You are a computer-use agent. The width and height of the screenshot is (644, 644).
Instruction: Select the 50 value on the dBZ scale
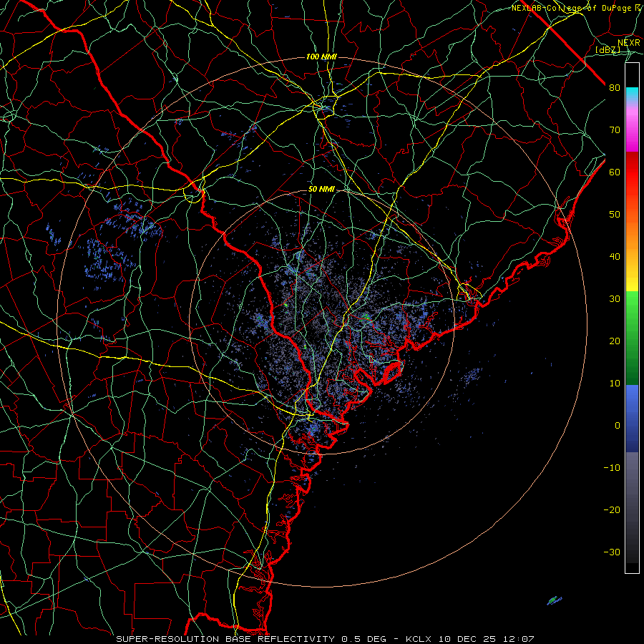615,215
